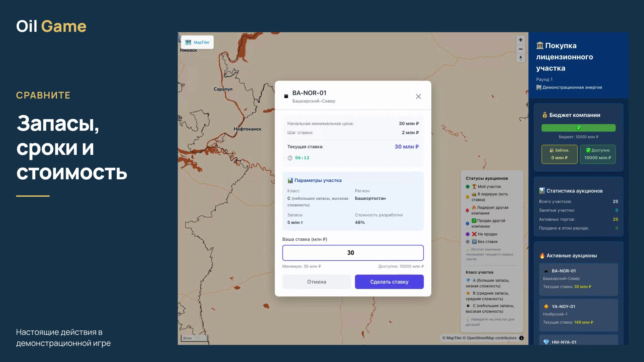Zoom out on the map
The height and width of the screenshot is (362, 644).
click(x=521, y=49)
